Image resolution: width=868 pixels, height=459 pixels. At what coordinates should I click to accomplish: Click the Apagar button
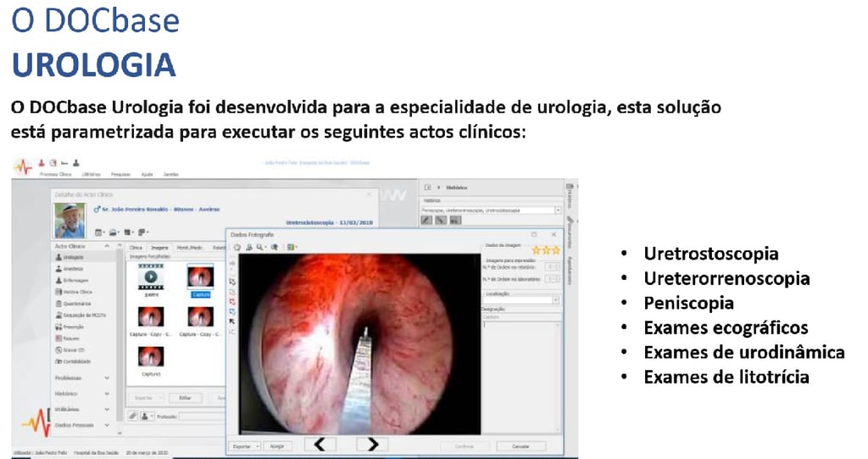tap(277, 445)
